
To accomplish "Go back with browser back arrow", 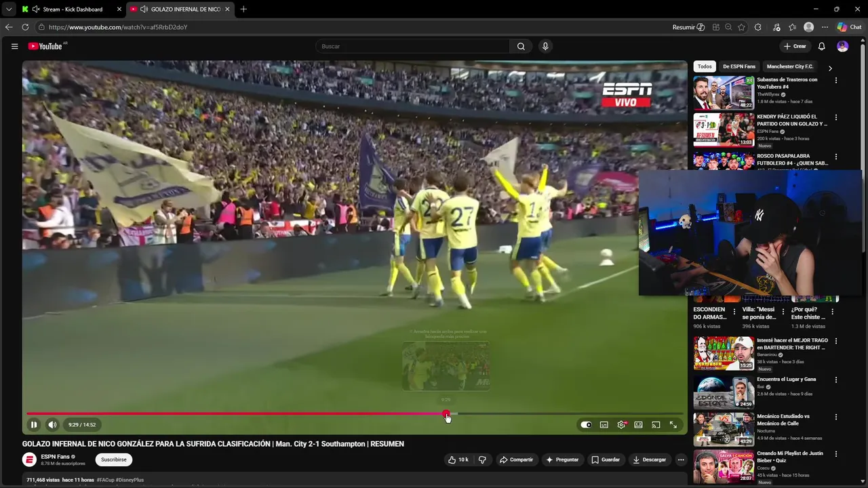I will click(x=9, y=27).
